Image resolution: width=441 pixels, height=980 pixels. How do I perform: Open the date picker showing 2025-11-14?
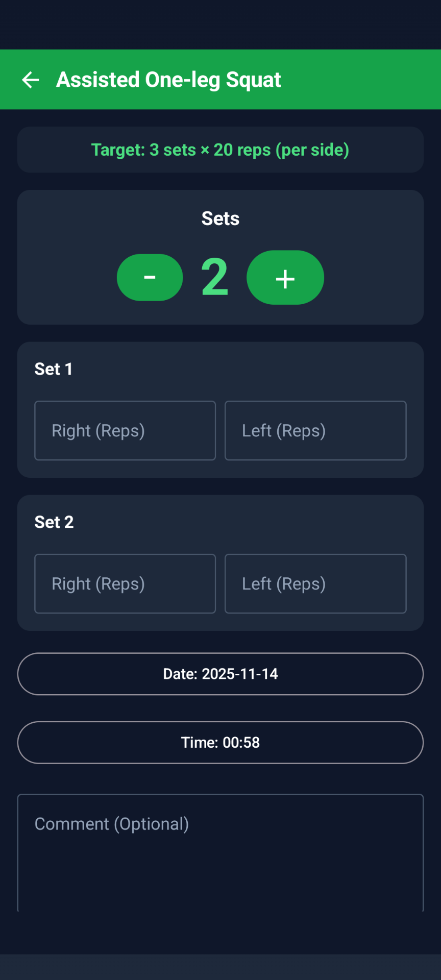[220, 674]
